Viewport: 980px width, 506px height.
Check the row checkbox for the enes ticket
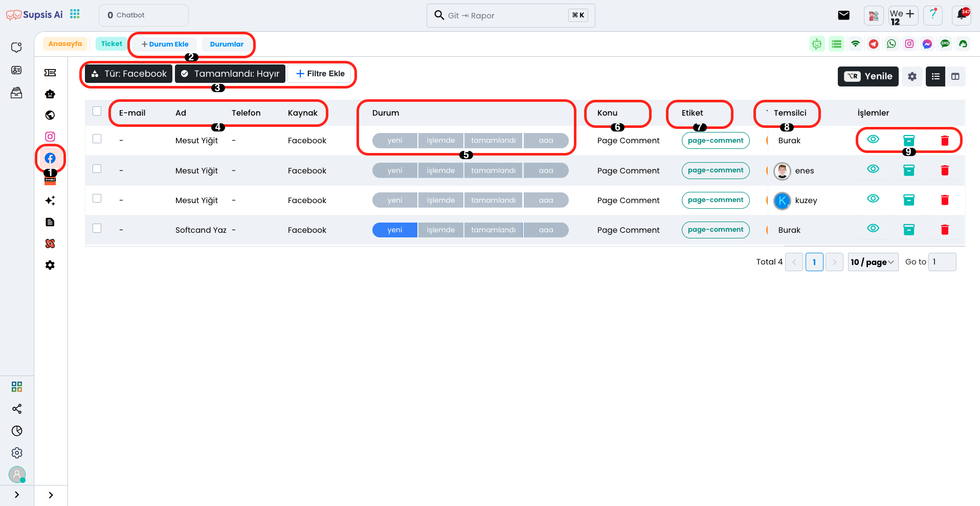[x=97, y=168]
